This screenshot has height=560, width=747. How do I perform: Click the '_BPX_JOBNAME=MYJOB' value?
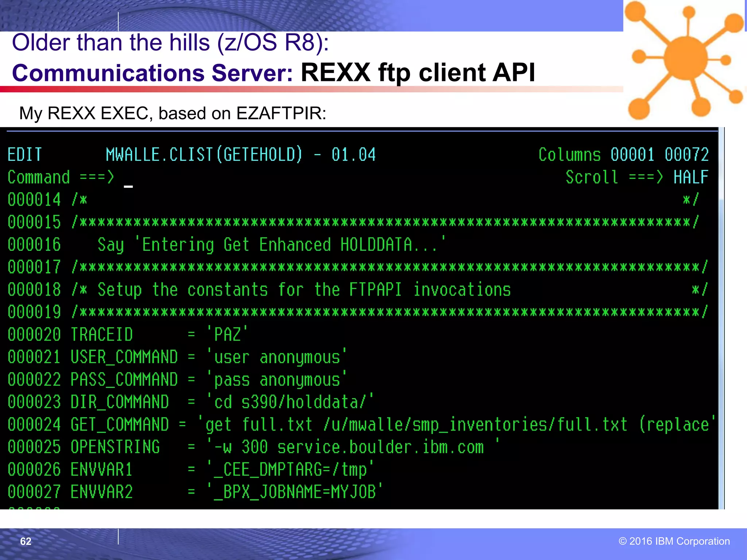click(x=295, y=492)
